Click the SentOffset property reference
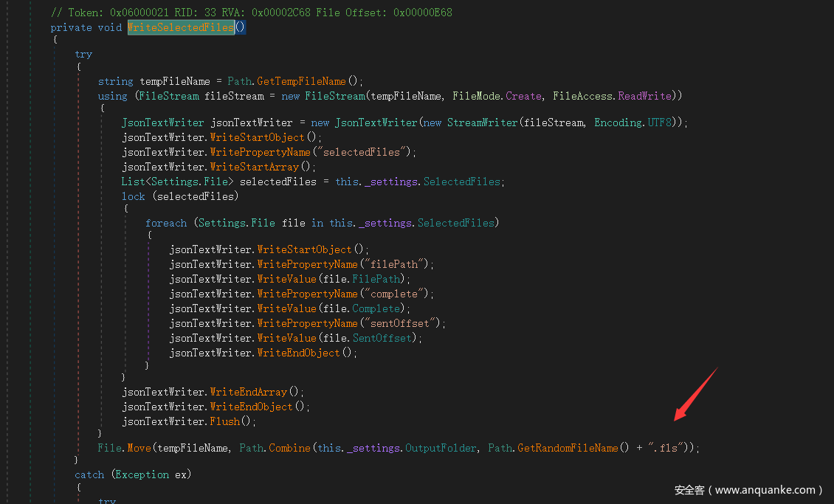The image size is (834, 504). [384, 338]
